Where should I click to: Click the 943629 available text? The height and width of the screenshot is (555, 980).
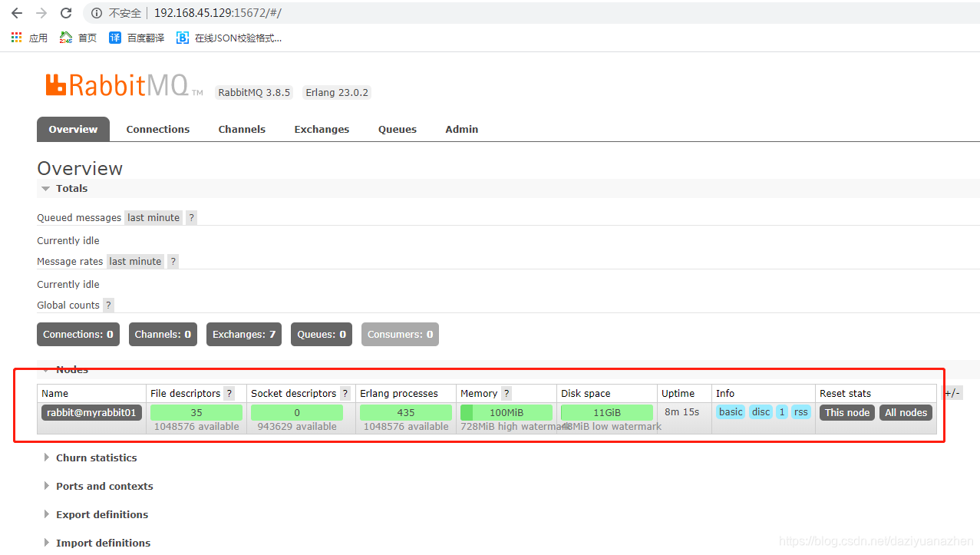(x=297, y=427)
